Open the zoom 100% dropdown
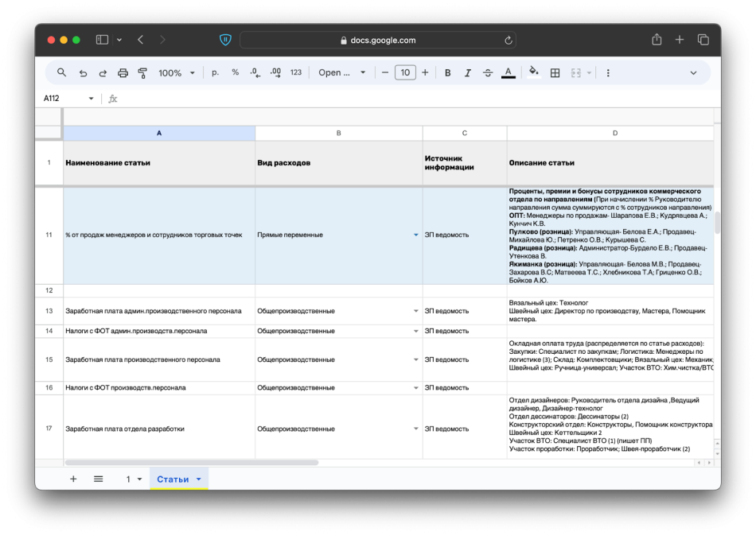 tap(176, 72)
